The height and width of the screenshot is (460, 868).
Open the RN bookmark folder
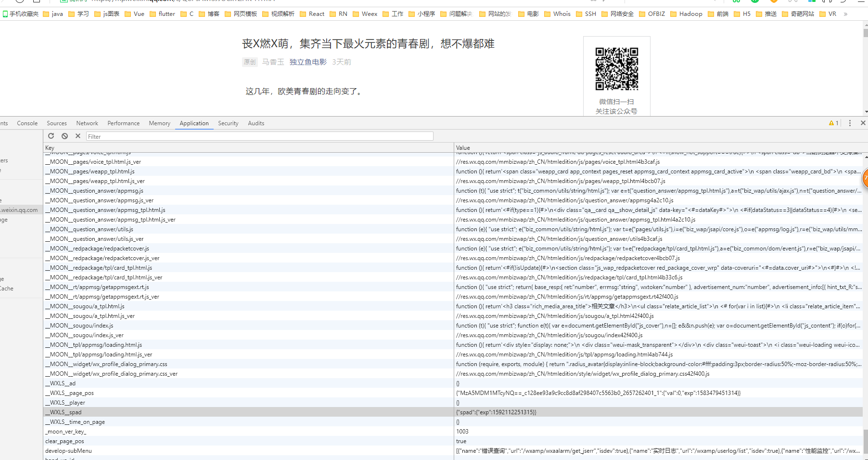338,14
